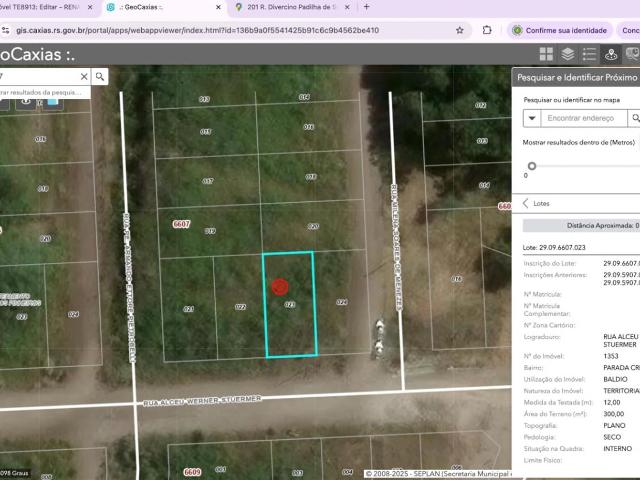Bookmark this page with the star icon
Screen dimensions: 640x480
pyautogui.click(x=460, y=30)
